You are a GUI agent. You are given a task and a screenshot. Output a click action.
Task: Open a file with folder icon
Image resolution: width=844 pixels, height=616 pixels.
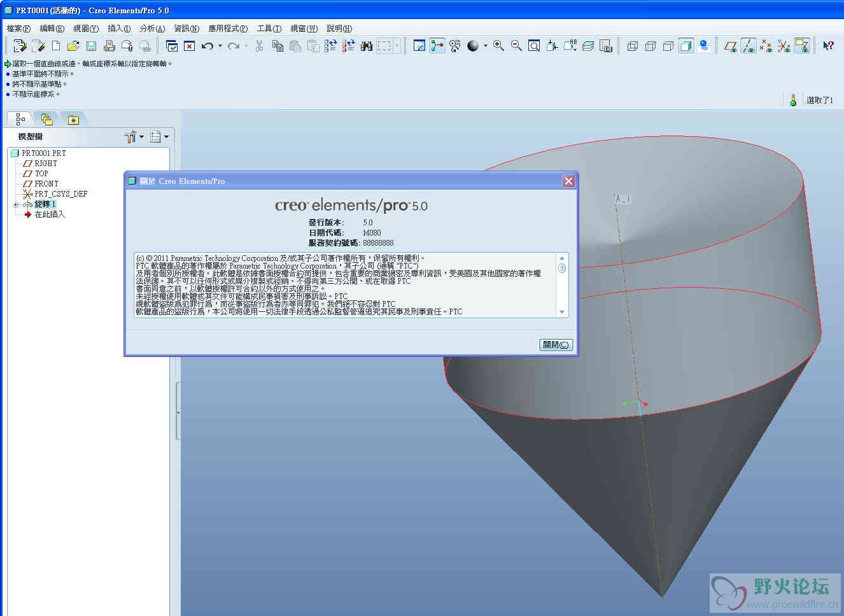[x=73, y=46]
